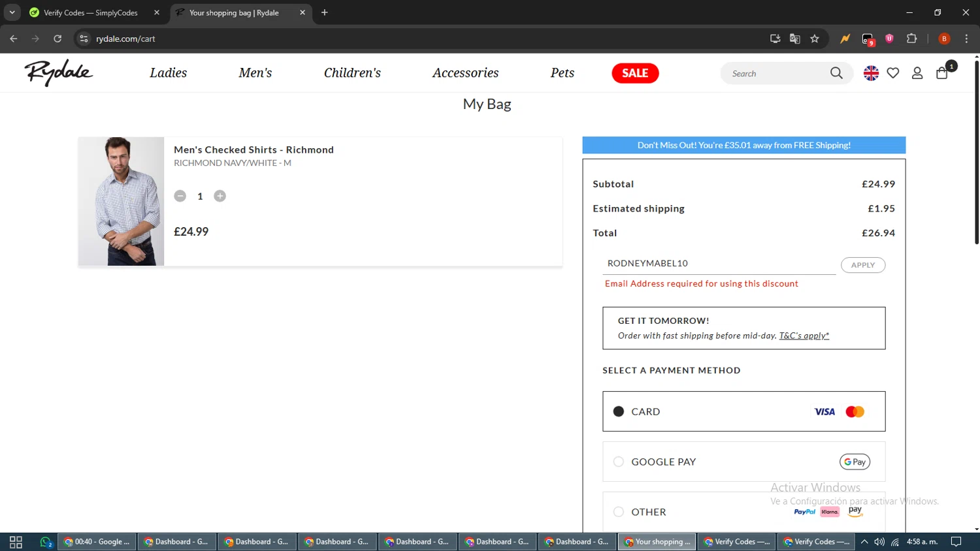Image resolution: width=980 pixels, height=551 pixels.
Task: View site information icon in address bar
Action: [84, 39]
